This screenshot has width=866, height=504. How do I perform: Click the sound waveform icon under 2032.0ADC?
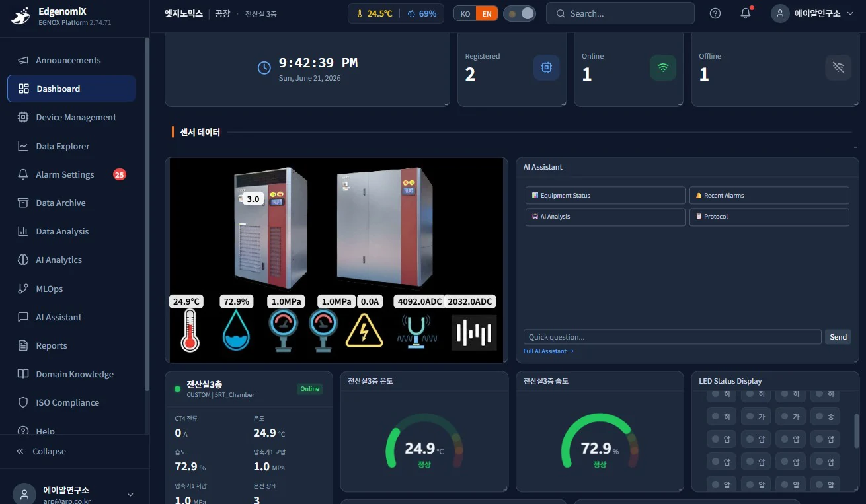[x=474, y=333]
